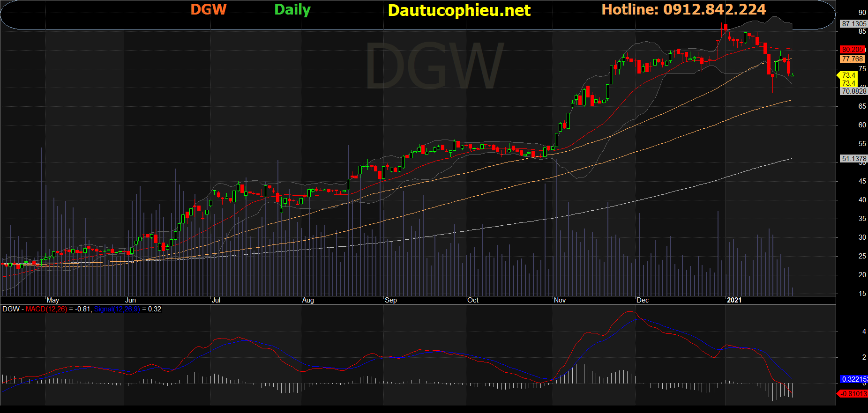
Task: Click the Dec label on the time axis
Action: (x=643, y=300)
